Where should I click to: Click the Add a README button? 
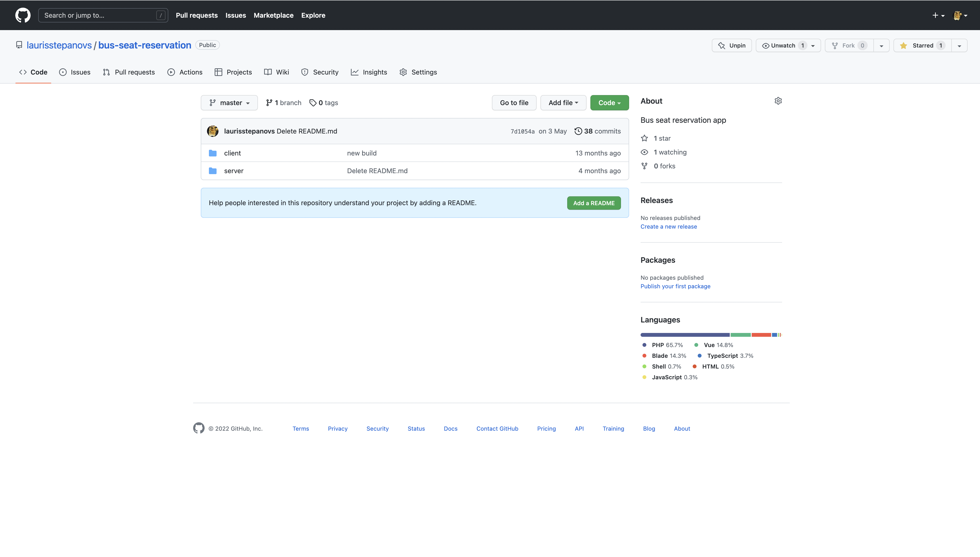[x=594, y=203]
